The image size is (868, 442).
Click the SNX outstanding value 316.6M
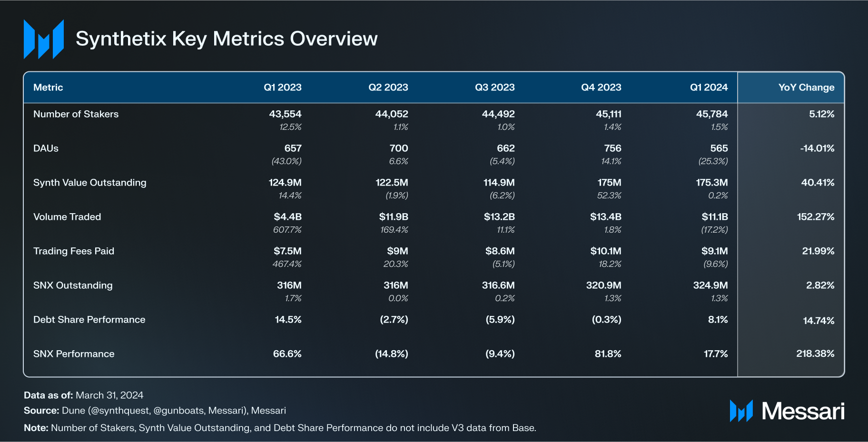498,285
